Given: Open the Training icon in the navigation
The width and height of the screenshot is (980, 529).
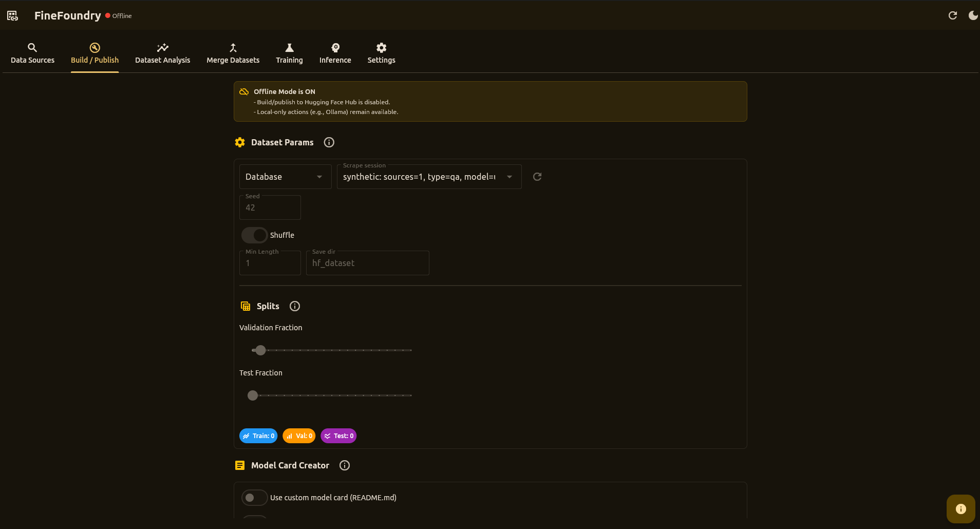Looking at the screenshot, I should 289,47.
